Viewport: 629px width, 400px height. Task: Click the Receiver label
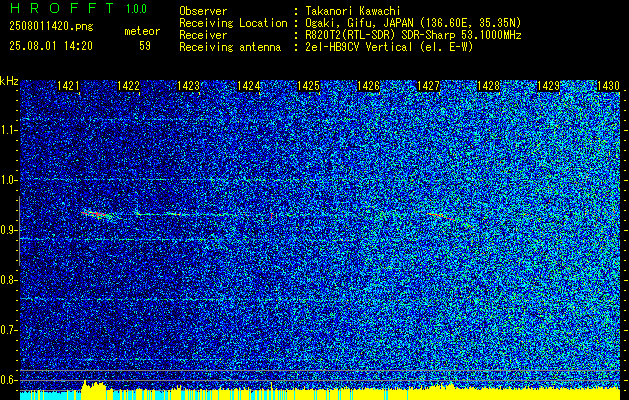(x=203, y=35)
